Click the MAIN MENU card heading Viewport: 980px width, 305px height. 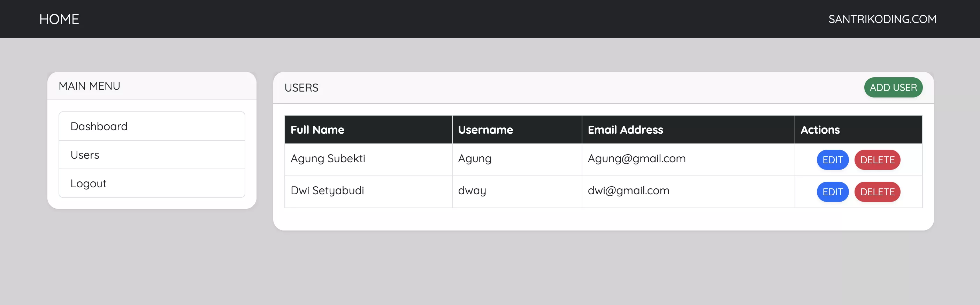tap(90, 86)
